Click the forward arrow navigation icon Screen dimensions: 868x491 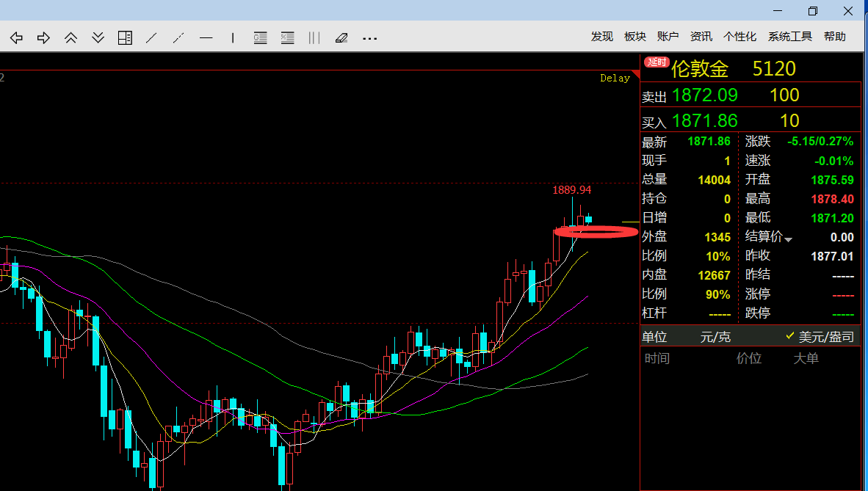pyautogui.click(x=43, y=37)
